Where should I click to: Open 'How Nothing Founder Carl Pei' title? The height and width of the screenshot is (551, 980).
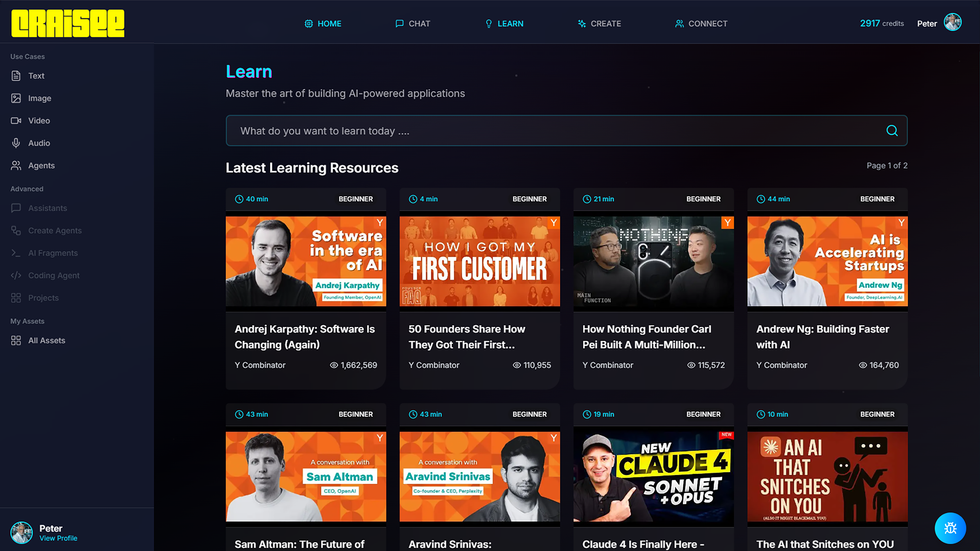tap(647, 336)
